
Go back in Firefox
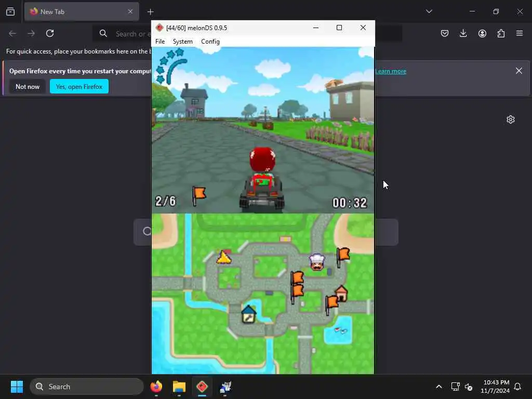point(12,33)
